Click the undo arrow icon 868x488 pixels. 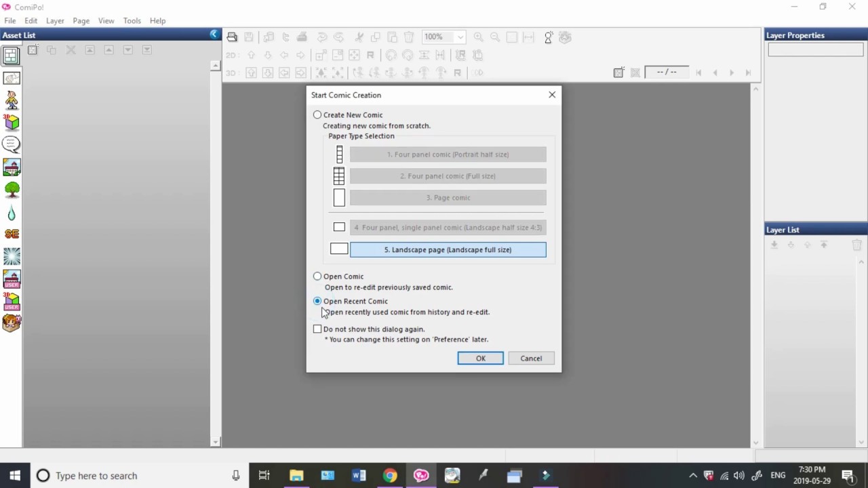(x=322, y=37)
